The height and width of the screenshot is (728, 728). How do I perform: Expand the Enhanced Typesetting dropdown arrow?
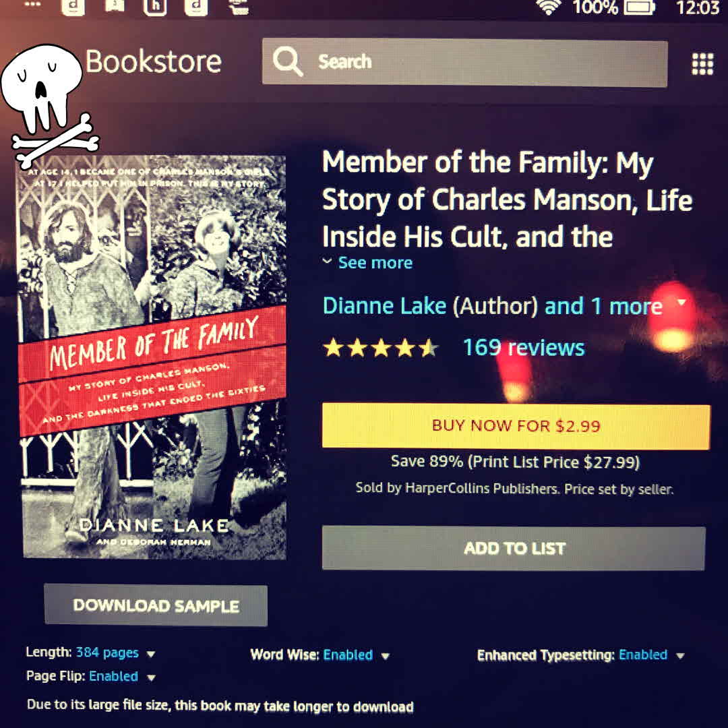(x=680, y=656)
